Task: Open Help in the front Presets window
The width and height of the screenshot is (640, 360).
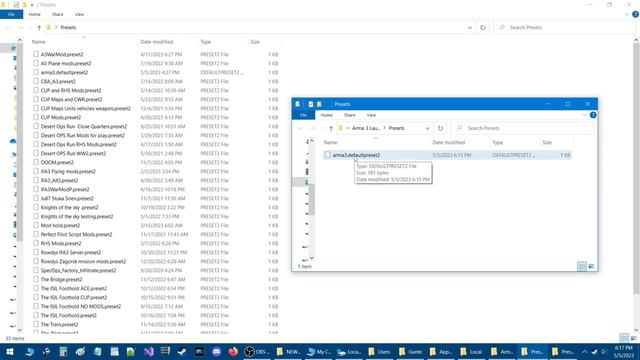Action: pyautogui.click(x=593, y=115)
